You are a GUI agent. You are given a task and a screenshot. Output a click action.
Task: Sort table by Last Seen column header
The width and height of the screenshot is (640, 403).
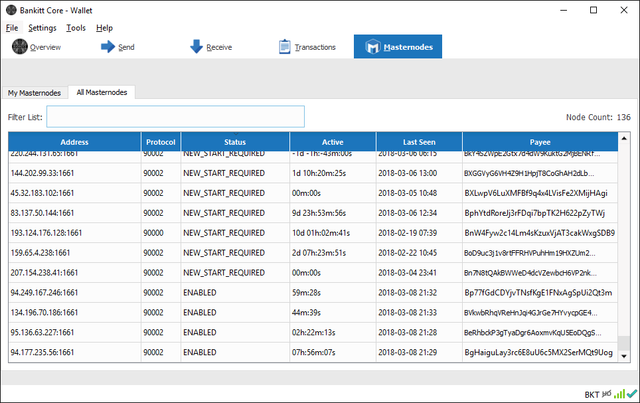pos(419,142)
